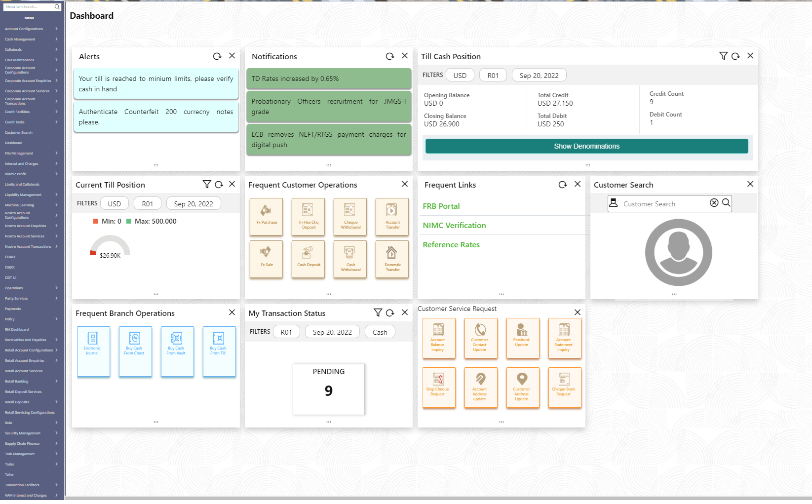Screen dimensions: 812x504
Task: Open NIMC Verification link
Action: pyautogui.click(x=454, y=225)
